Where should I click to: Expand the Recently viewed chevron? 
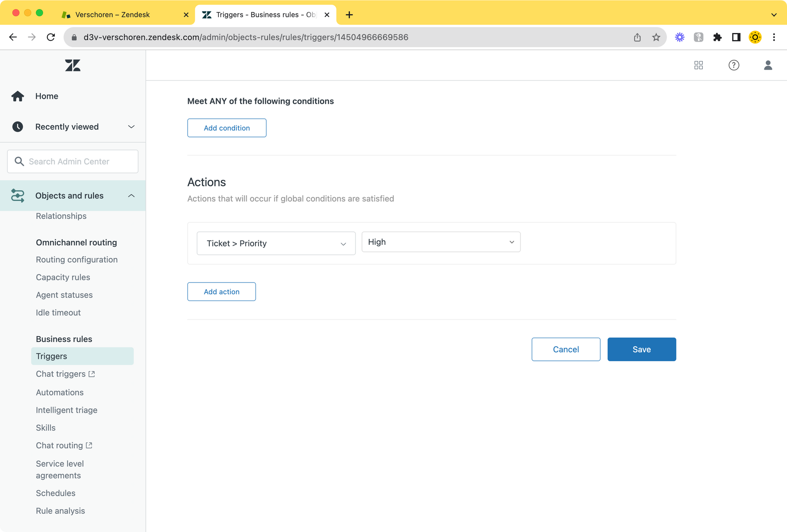pyautogui.click(x=131, y=127)
